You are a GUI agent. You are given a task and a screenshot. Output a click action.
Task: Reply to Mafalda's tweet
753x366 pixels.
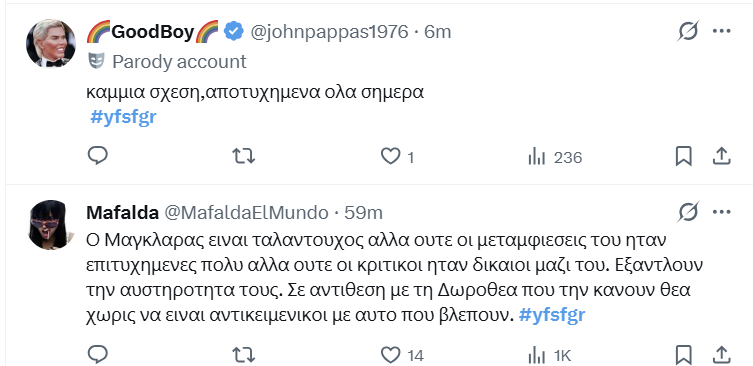click(x=97, y=355)
